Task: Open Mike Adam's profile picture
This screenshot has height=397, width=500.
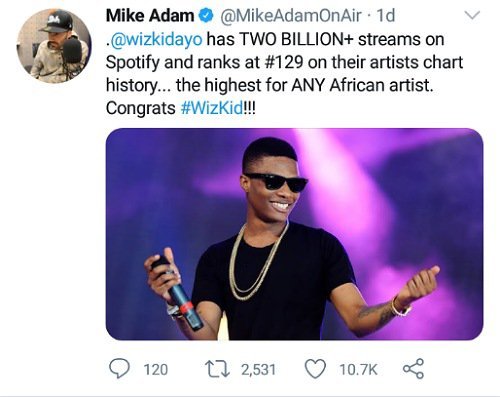Action: click(x=54, y=46)
